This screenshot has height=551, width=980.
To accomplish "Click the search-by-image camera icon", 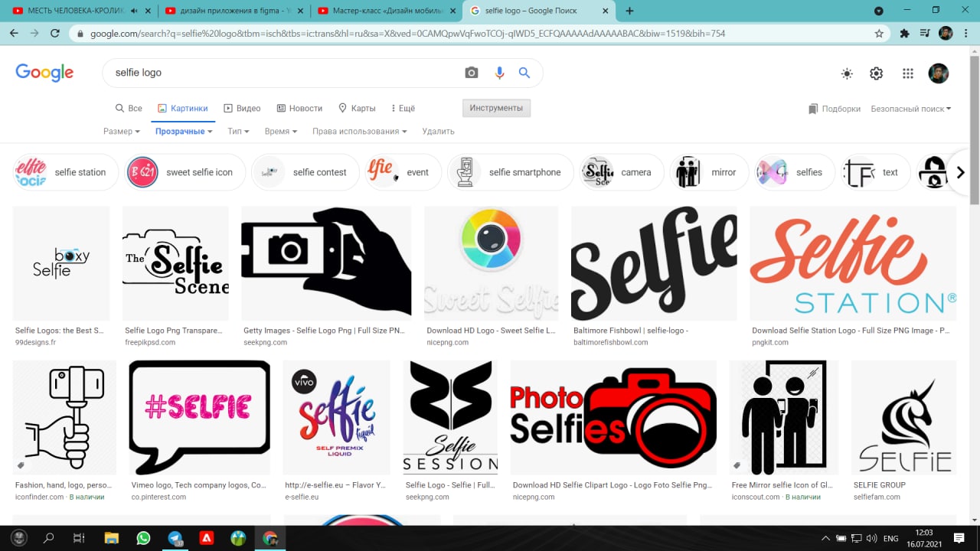I will (472, 73).
